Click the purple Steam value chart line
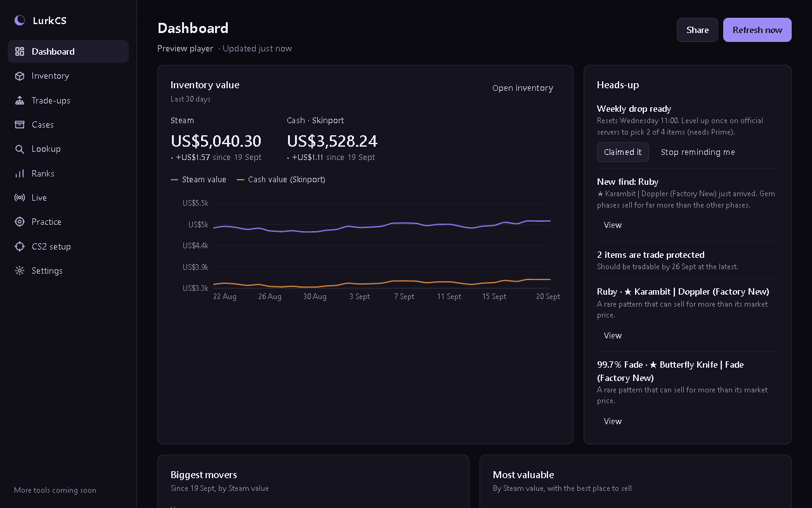Image resolution: width=812 pixels, height=508 pixels. point(382,225)
